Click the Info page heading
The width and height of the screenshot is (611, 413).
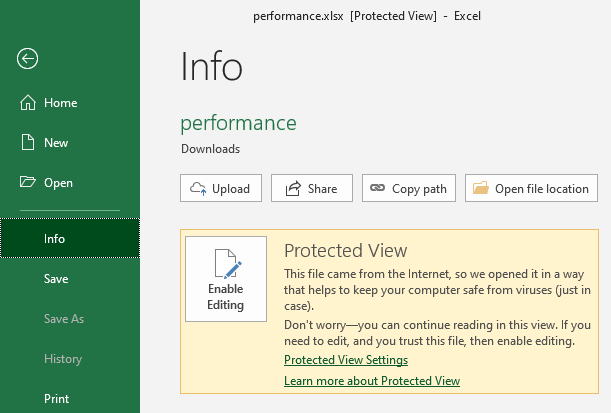pyautogui.click(x=212, y=66)
